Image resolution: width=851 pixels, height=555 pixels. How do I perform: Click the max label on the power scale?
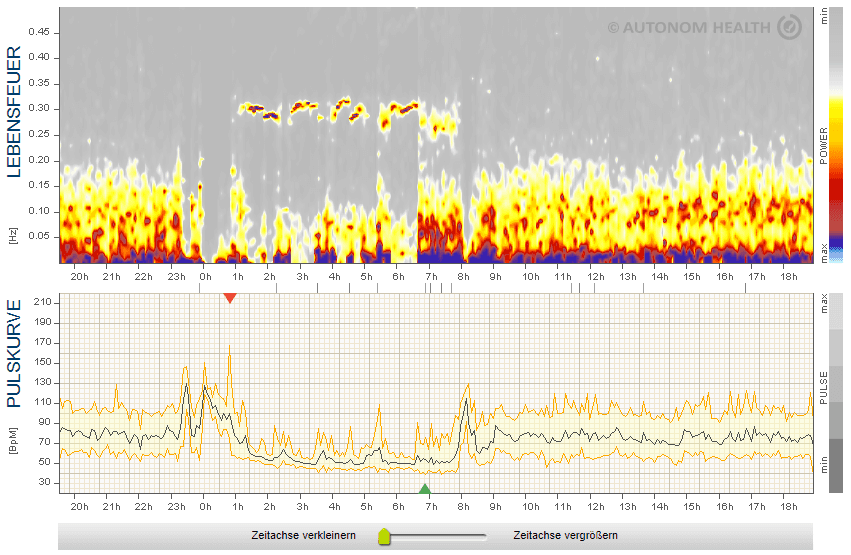[823, 258]
